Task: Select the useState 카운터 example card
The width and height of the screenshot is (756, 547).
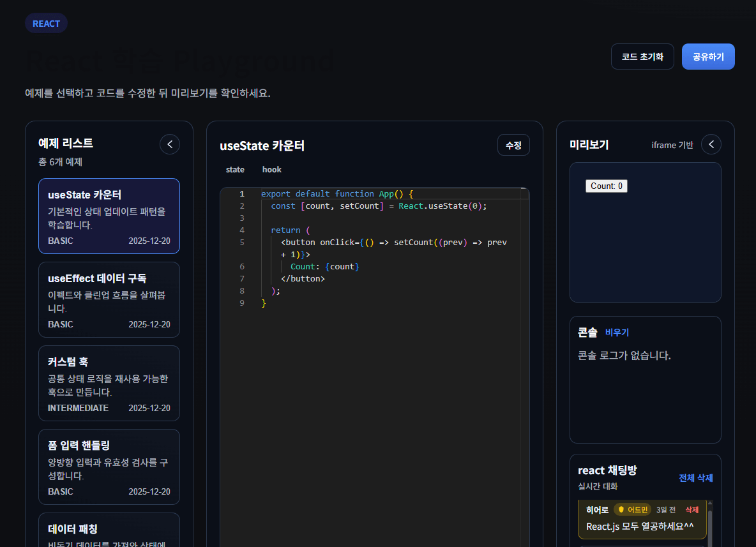Action: tap(109, 216)
